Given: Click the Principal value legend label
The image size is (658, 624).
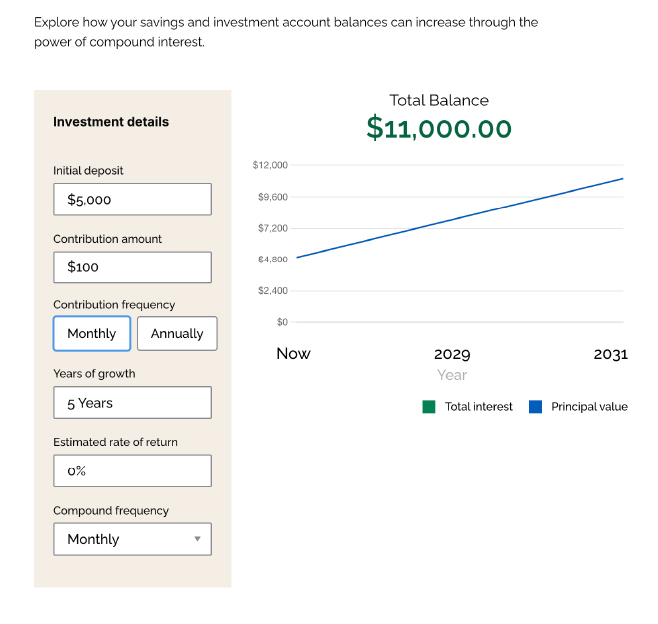Looking at the screenshot, I should (x=589, y=407).
